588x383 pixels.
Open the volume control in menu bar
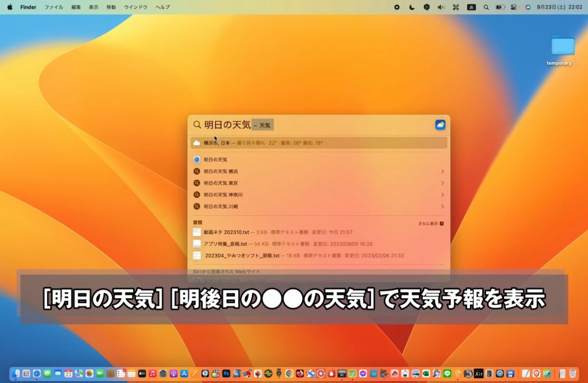(441, 7)
